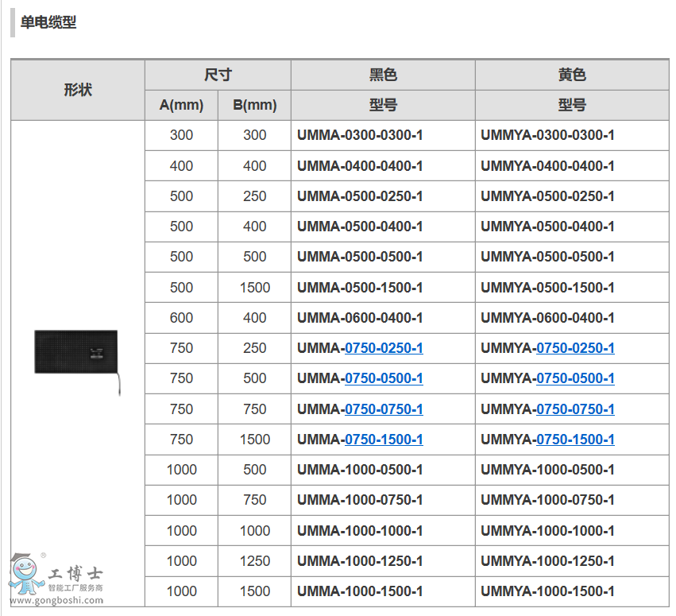Select the UMMYA-1000-1500-1 model cell
The height and width of the screenshot is (616, 676).
[x=547, y=591]
